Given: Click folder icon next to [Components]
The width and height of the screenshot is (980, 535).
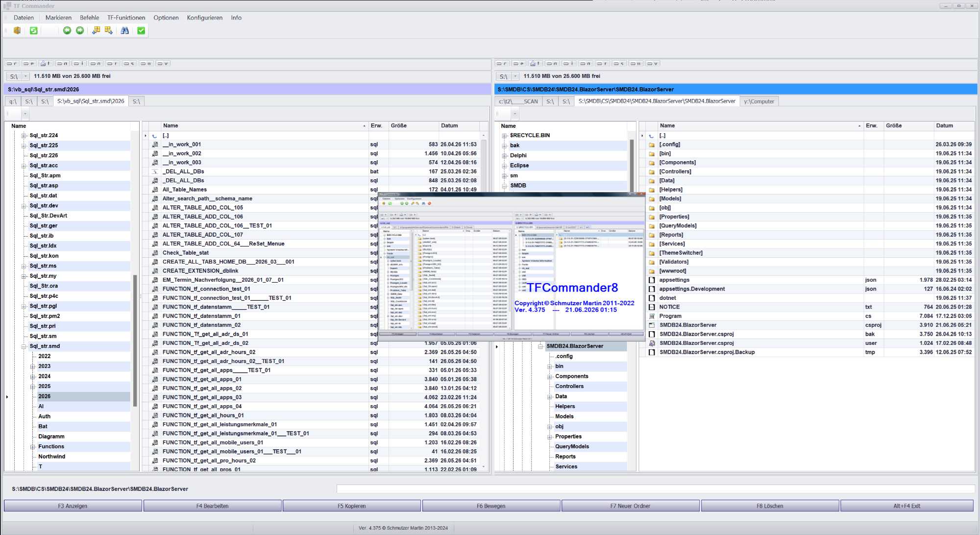Looking at the screenshot, I should pyautogui.click(x=652, y=163).
